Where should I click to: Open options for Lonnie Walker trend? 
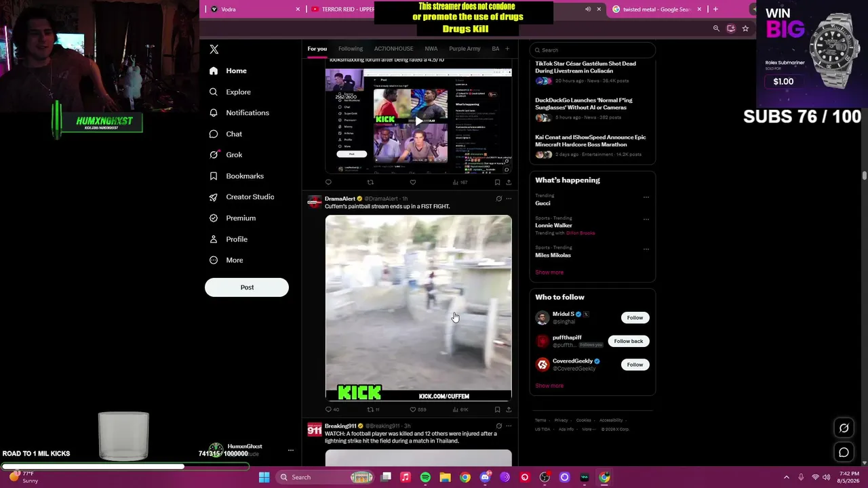coord(646,219)
